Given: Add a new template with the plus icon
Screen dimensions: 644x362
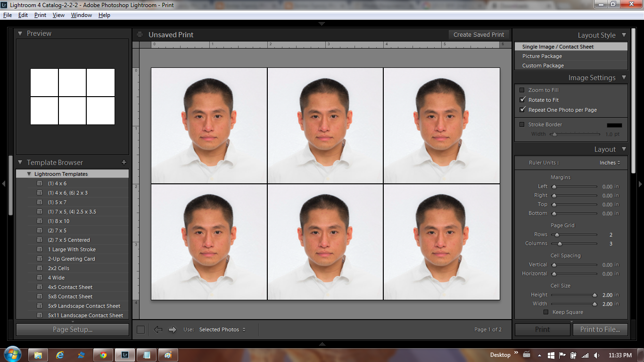Looking at the screenshot, I should click(x=124, y=162).
